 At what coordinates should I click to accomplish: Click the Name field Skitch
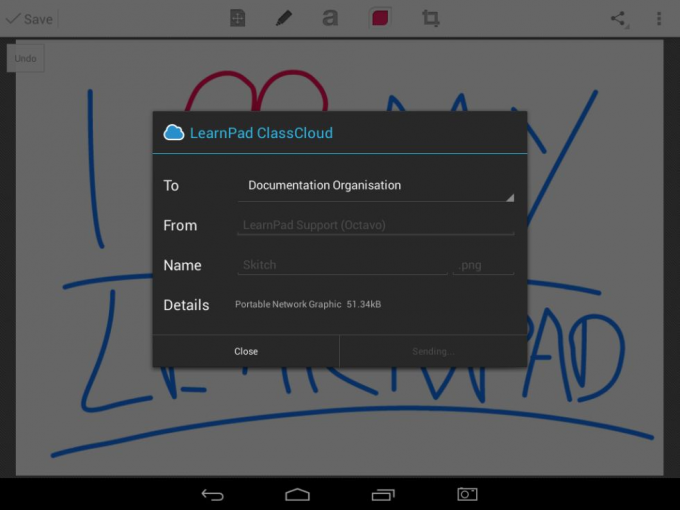pos(342,265)
